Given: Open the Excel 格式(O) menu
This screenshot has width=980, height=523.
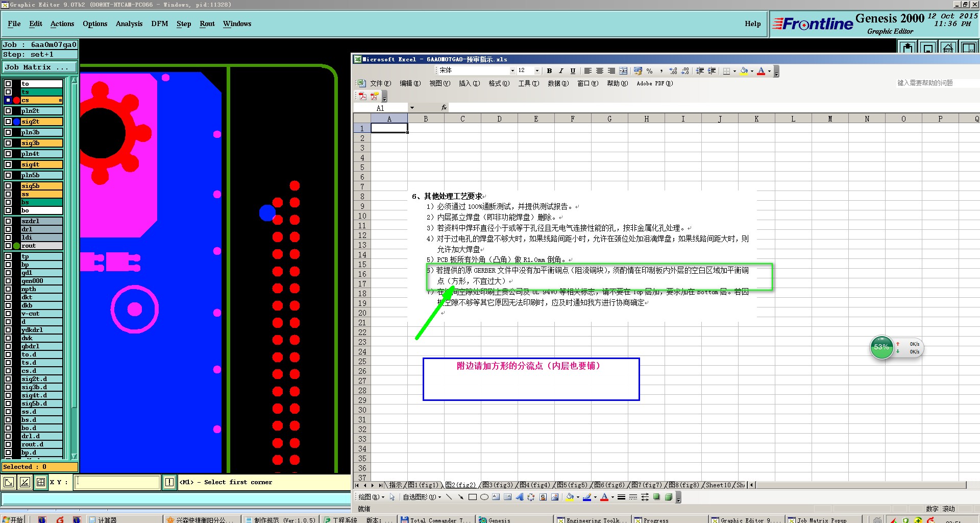Looking at the screenshot, I should (x=499, y=83).
